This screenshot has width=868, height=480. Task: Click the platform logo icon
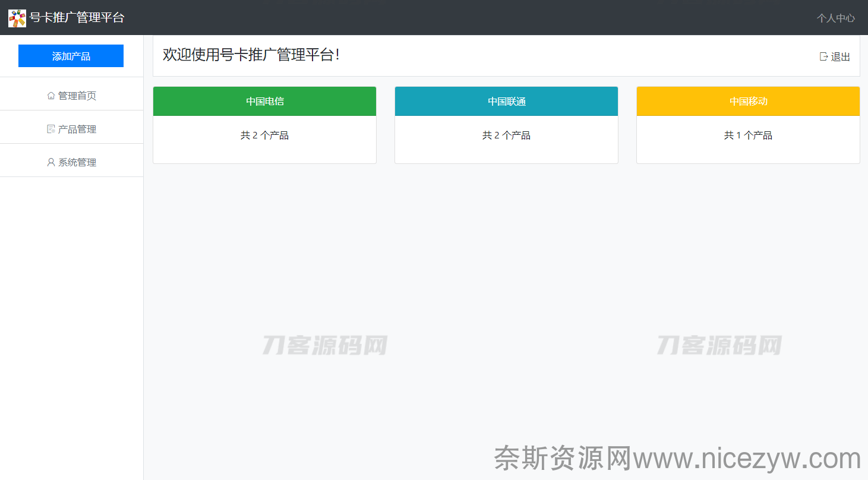17,18
